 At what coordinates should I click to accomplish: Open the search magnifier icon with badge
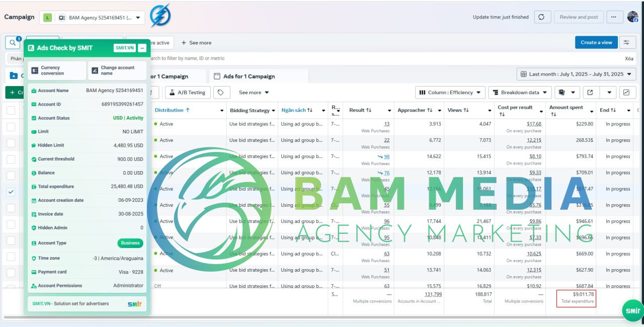pos(12,42)
